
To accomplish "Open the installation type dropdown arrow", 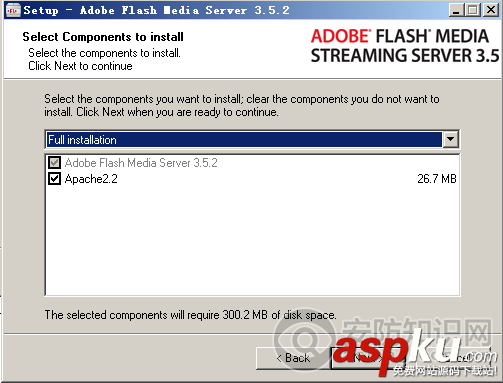I will click(x=450, y=139).
